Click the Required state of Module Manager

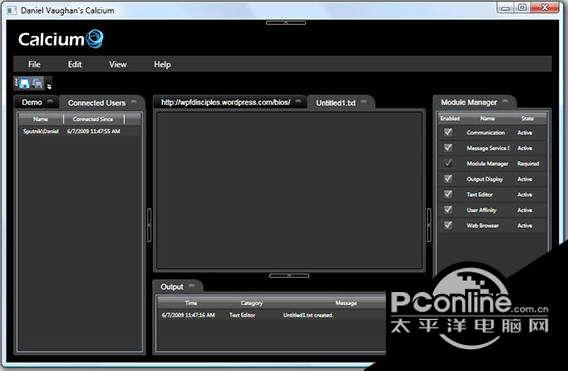pos(528,164)
